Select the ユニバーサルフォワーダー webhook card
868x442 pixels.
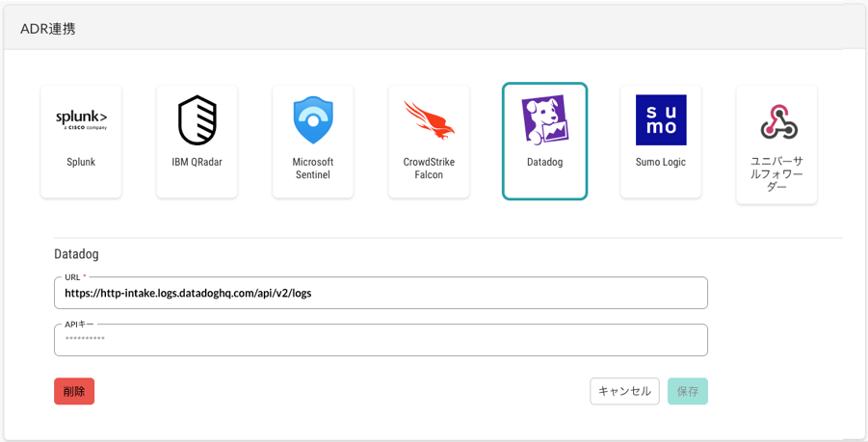(x=776, y=144)
